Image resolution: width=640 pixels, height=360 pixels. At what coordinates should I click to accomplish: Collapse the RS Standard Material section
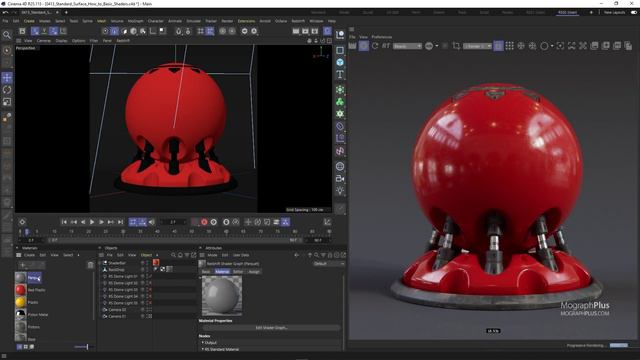pyautogui.click(x=203, y=349)
